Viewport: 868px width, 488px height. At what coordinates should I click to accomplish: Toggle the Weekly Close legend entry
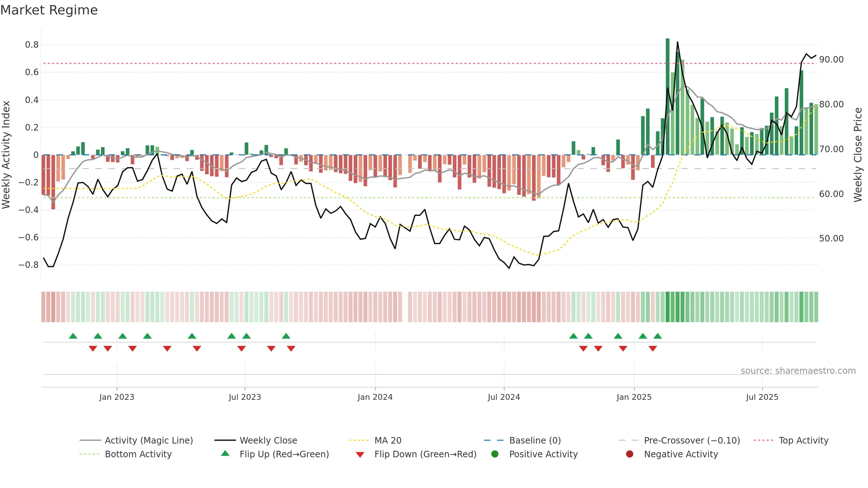(x=256, y=440)
